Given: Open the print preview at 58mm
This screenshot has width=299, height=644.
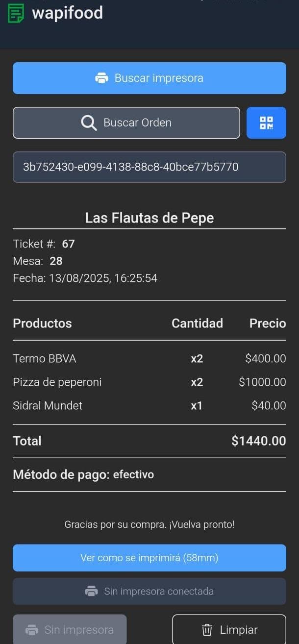Looking at the screenshot, I should tap(149, 558).
